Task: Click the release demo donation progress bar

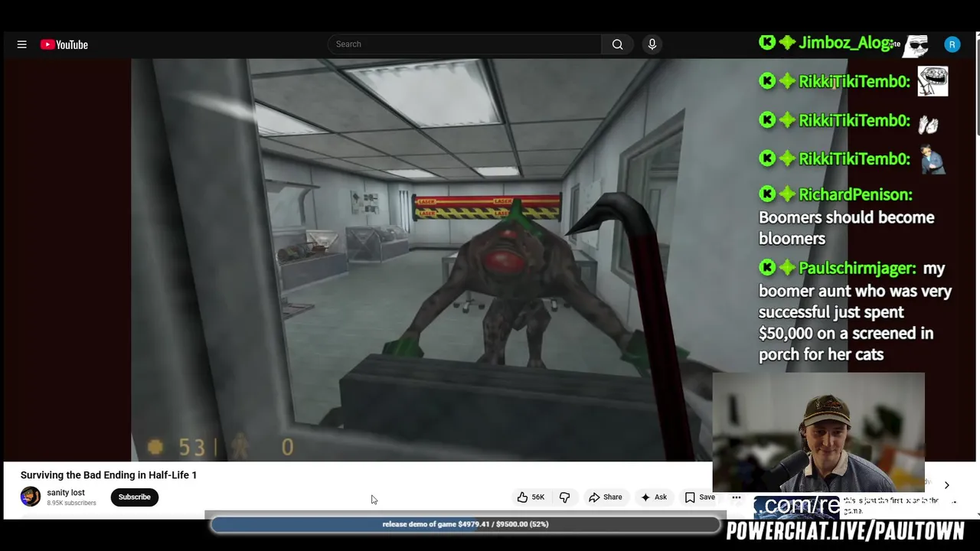Action: click(x=465, y=524)
